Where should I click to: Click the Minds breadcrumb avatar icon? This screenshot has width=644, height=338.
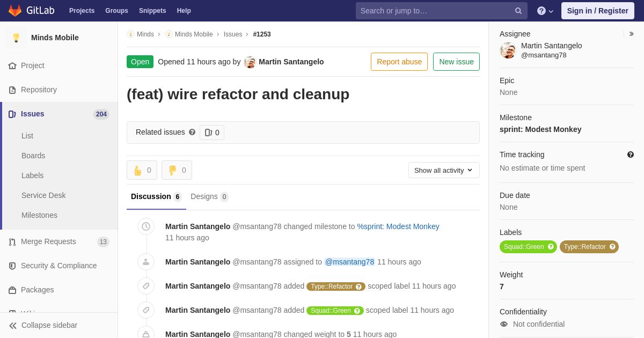click(130, 34)
